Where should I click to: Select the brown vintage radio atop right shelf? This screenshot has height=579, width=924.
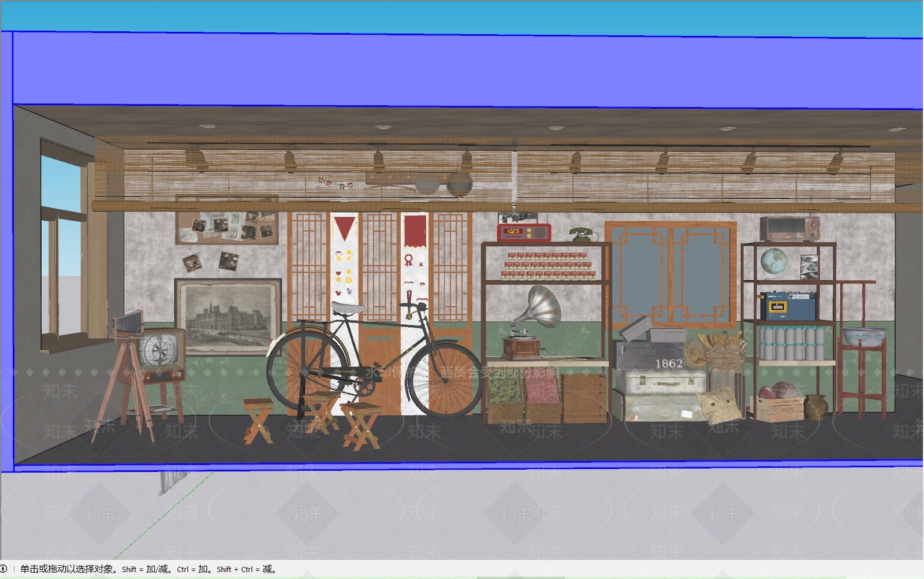tap(789, 229)
